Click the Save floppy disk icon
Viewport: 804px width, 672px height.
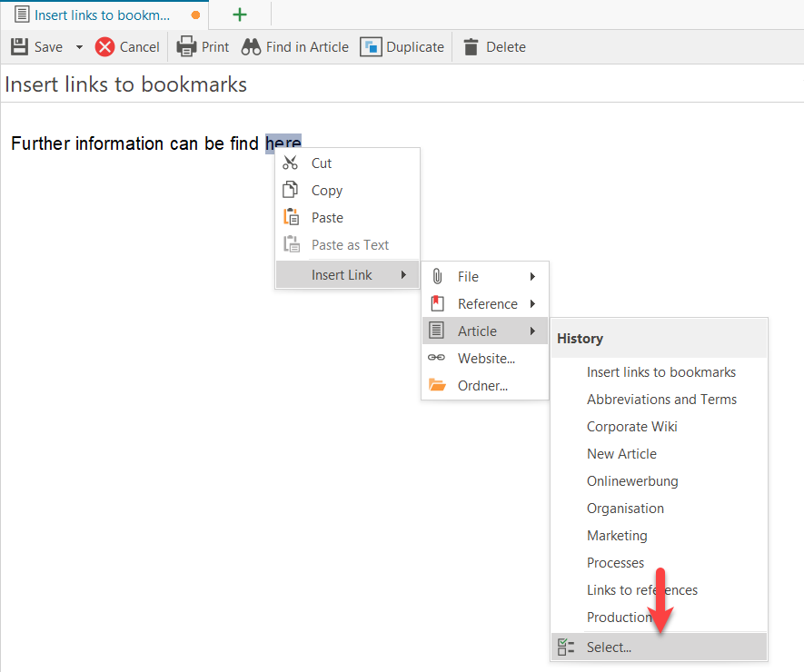19,47
